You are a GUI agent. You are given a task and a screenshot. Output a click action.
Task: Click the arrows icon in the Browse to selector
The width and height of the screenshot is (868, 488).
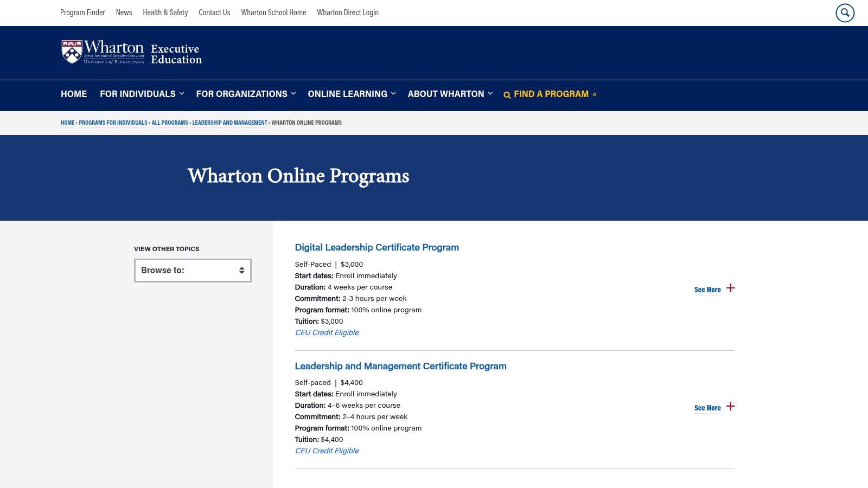click(242, 270)
